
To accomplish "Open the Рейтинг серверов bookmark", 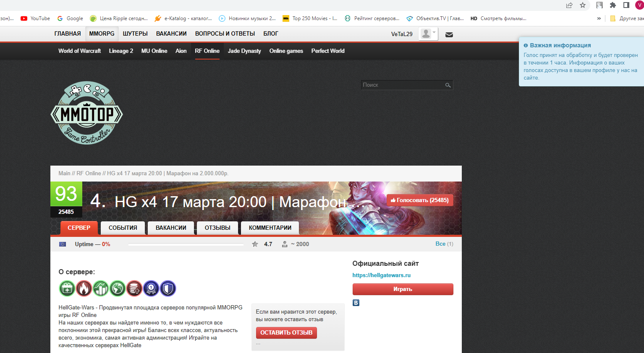I will pyautogui.click(x=372, y=18).
